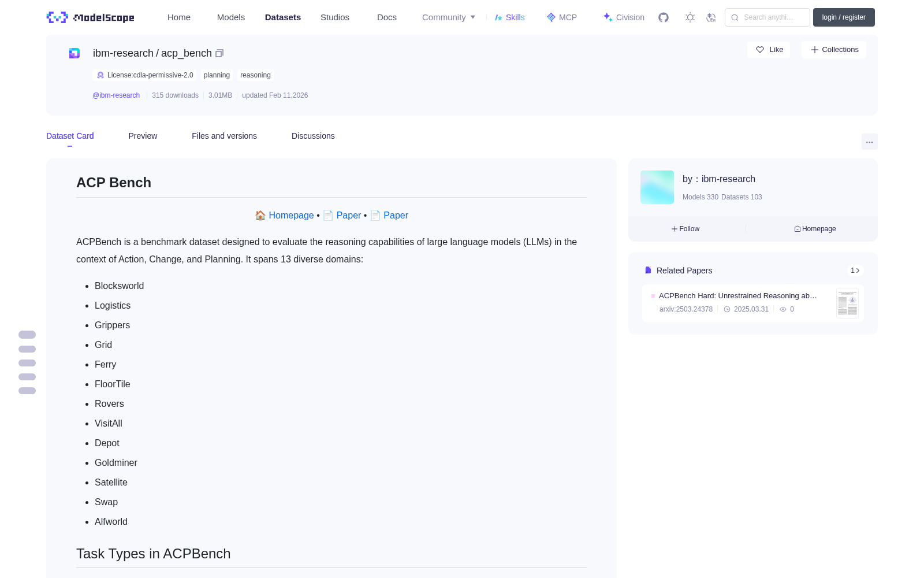The image size is (924, 578).
Task: Click the Blocksworld list item
Action: click(x=119, y=286)
